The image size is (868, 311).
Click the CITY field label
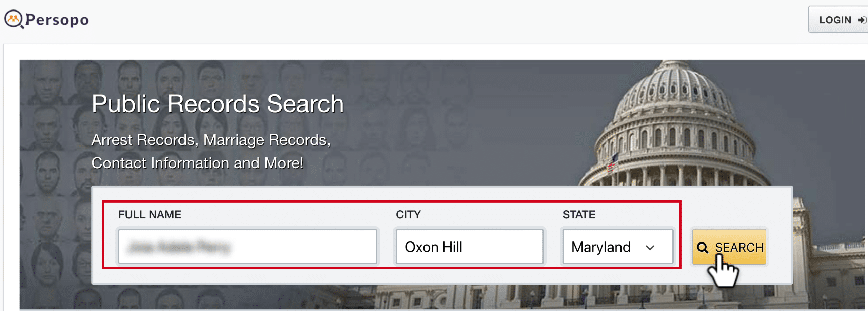pyautogui.click(x=408, y=215)
